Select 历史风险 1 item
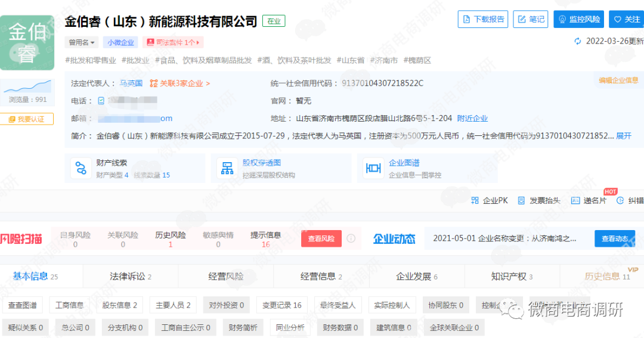Screen dimensions: 644x338 click(171, 240)
